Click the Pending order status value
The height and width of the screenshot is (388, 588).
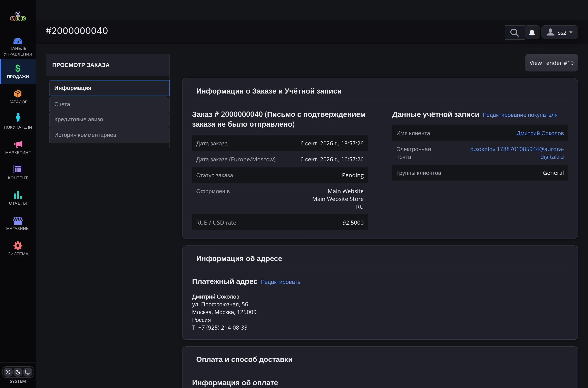click(x=353, y=175)
